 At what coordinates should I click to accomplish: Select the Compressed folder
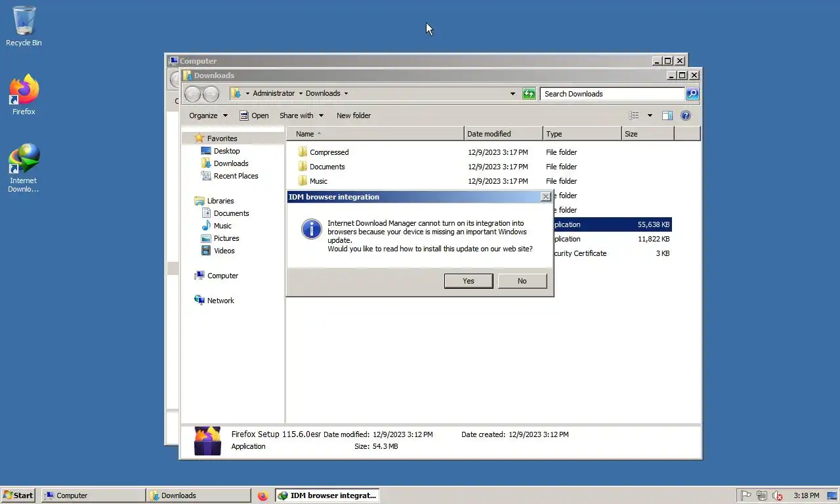click(329, 152)
